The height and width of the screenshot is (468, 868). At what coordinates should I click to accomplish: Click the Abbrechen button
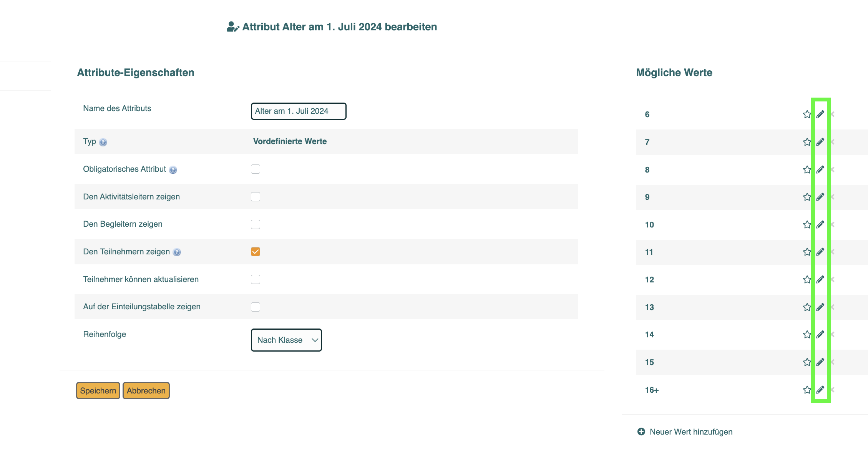click(146, 390)
